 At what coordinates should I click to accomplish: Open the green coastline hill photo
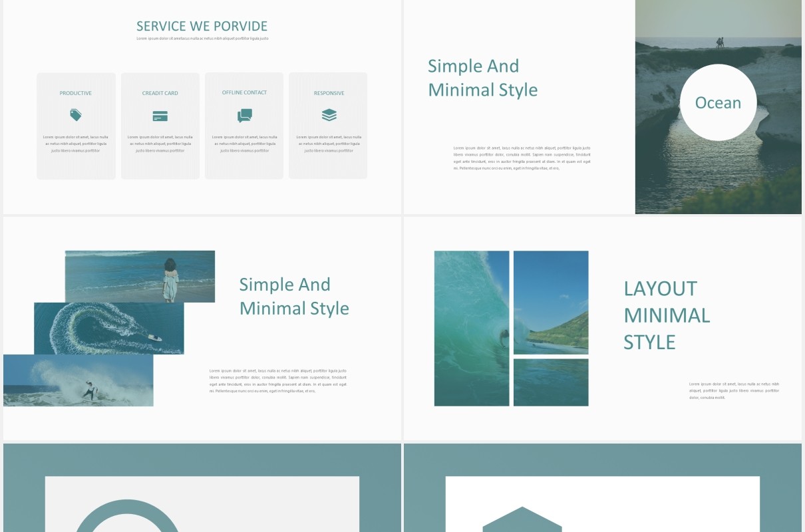[551, 303]
